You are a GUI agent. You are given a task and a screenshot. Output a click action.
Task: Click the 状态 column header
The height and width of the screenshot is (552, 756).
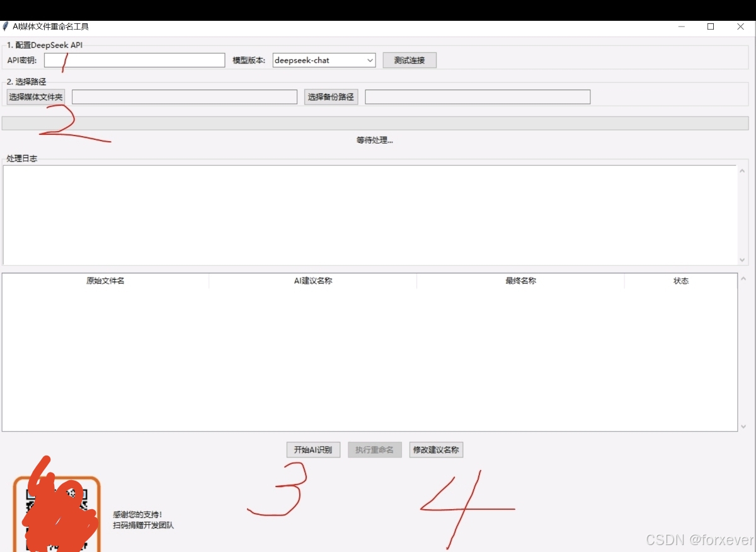681,281
